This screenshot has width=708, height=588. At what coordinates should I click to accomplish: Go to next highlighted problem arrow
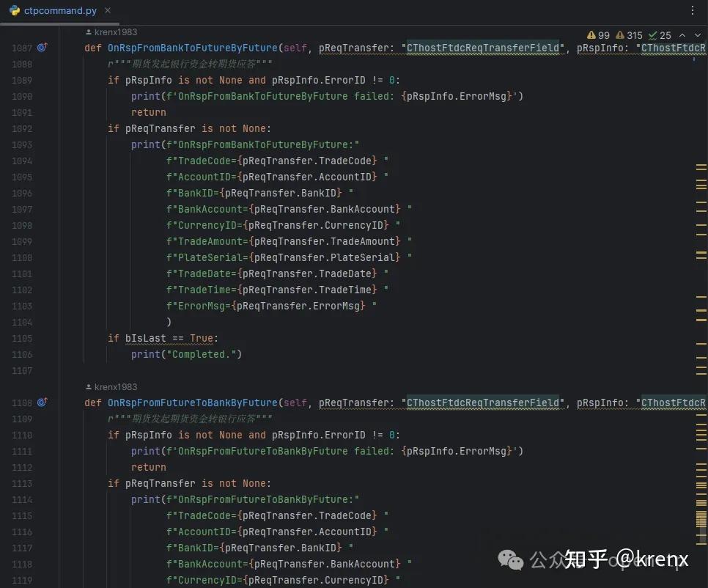pyautogui.click(x=697, y=35)
